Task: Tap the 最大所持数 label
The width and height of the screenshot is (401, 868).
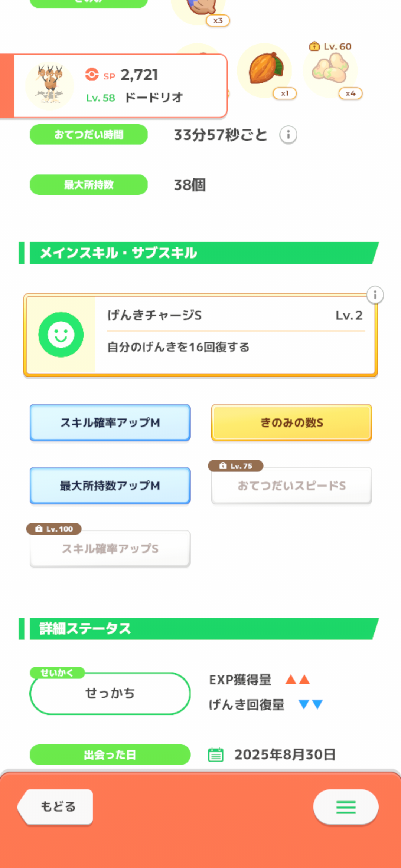Action: pos(89,185)
